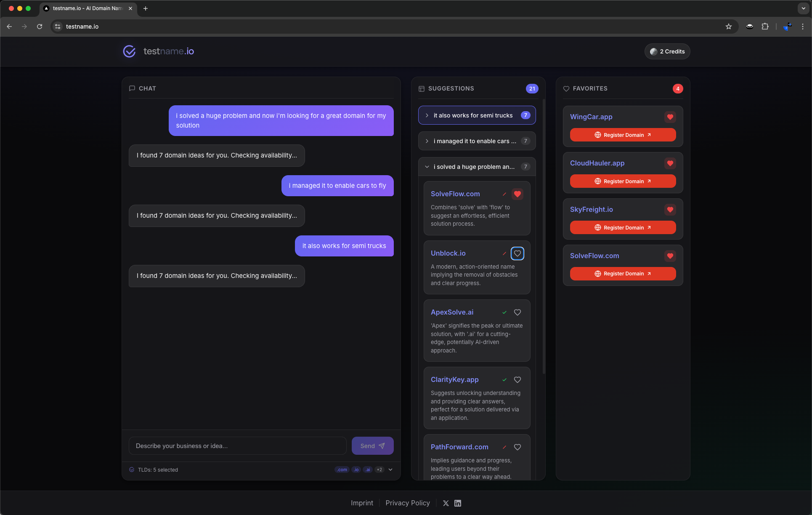Open the Privacy Policy link

407,503
